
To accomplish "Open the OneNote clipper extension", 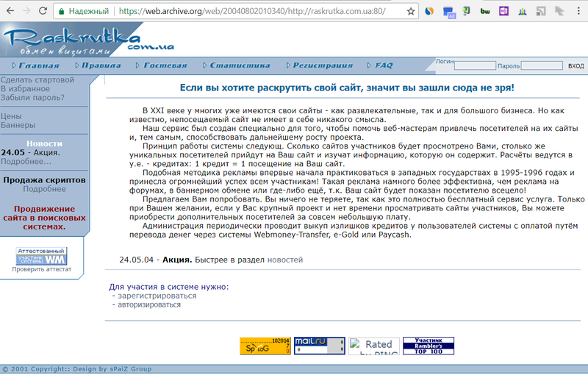I will click(x=503, y=11).
